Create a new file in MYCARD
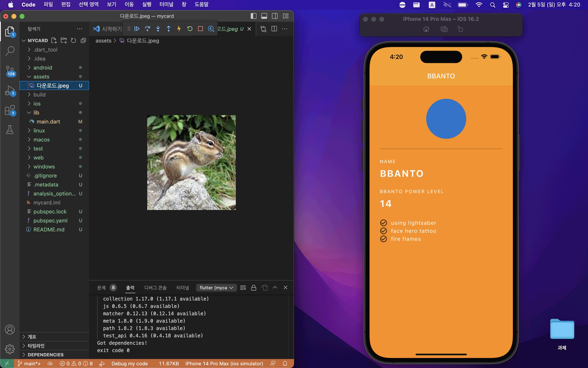Screen dimensions: 588x368 click(54, 40)
